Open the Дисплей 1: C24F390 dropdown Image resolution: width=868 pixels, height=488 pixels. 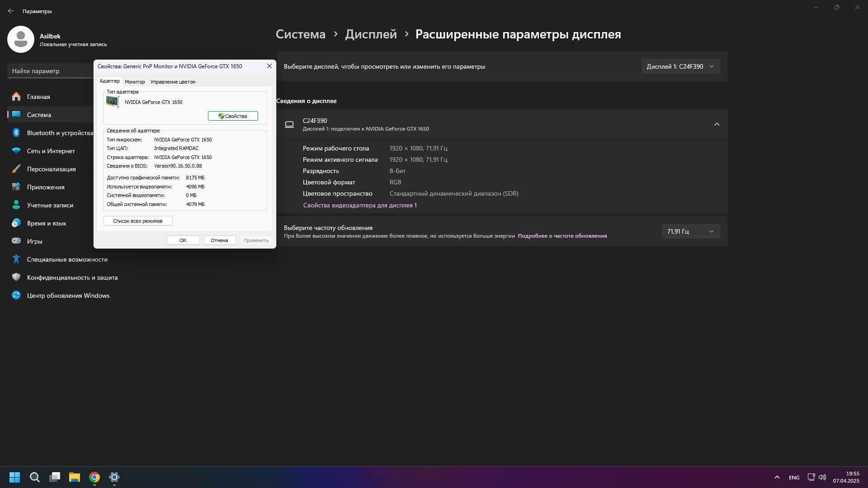pyautogui.click(x=680, y=66)
